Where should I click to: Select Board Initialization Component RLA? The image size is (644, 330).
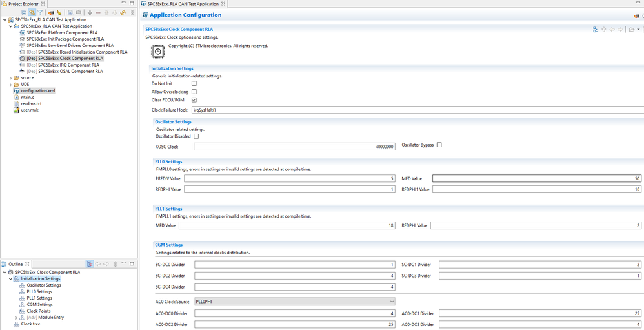(x=77, y=52)
